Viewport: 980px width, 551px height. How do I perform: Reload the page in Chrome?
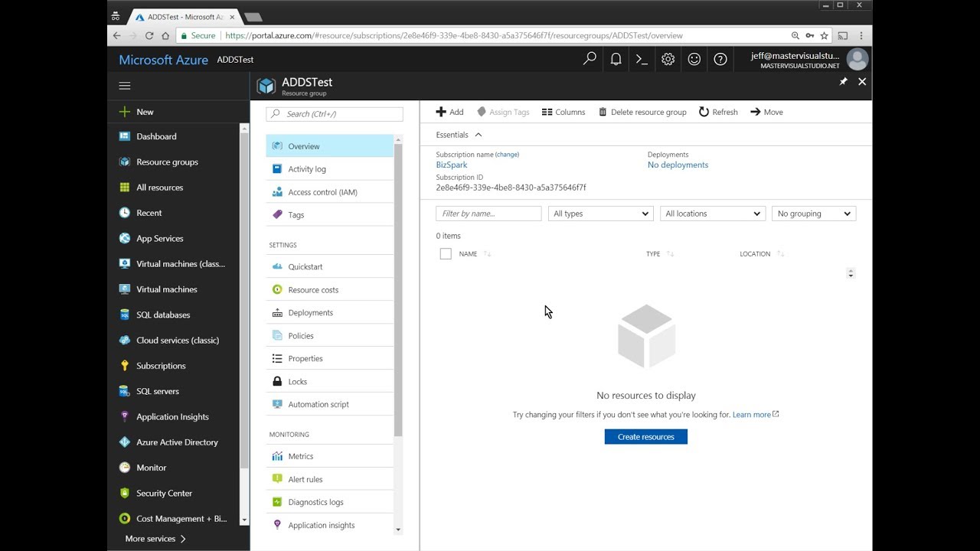click(x=149, y=35)
